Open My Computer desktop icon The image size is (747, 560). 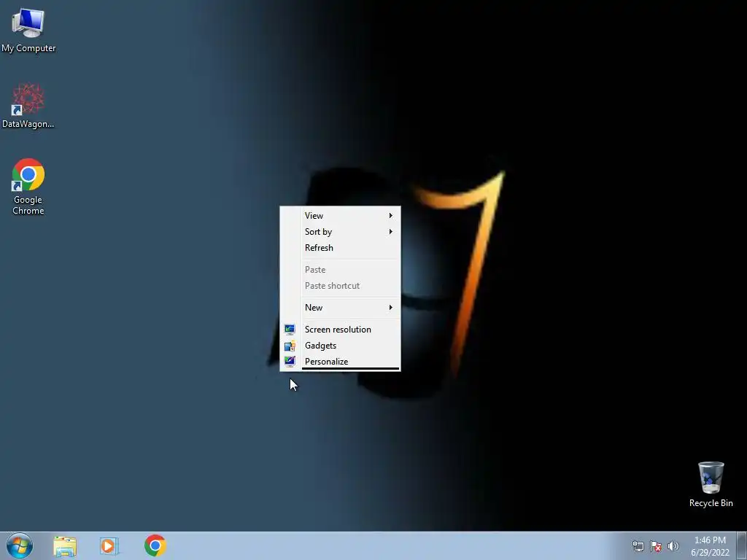tap(28, 29)
